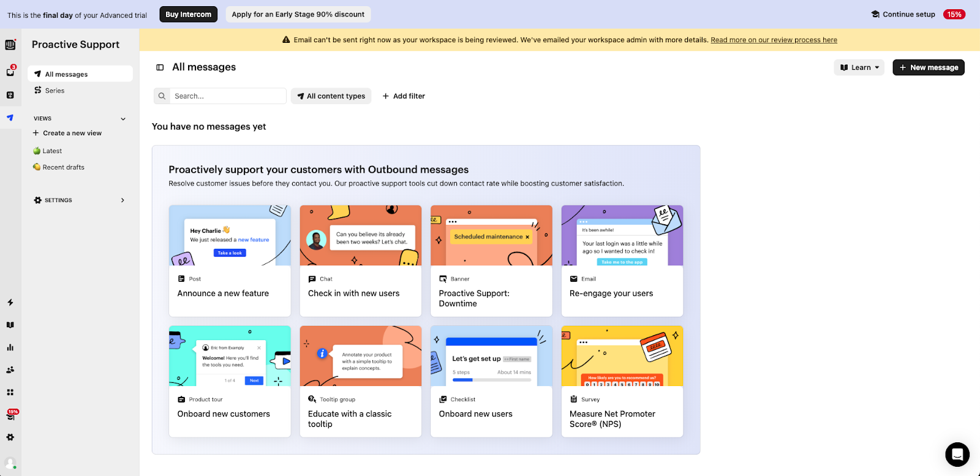Open the setup guide icon with 15% badge
980x476 pixels.
pyautogui.click(x=10, y=415)
